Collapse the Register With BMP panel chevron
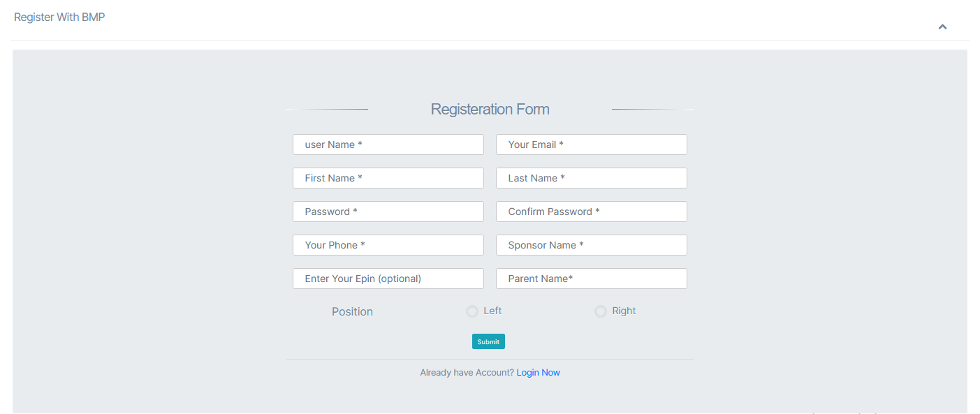 click(942, 27)
